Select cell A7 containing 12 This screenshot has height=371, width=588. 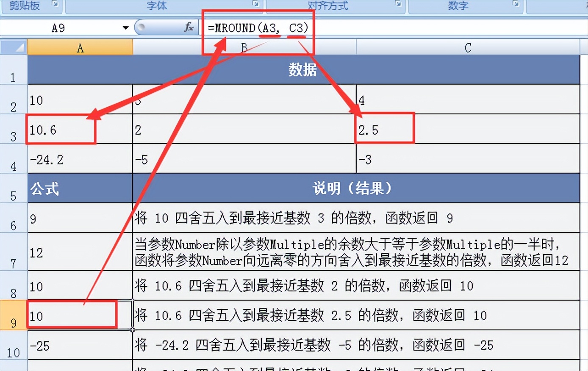(80, 252)
